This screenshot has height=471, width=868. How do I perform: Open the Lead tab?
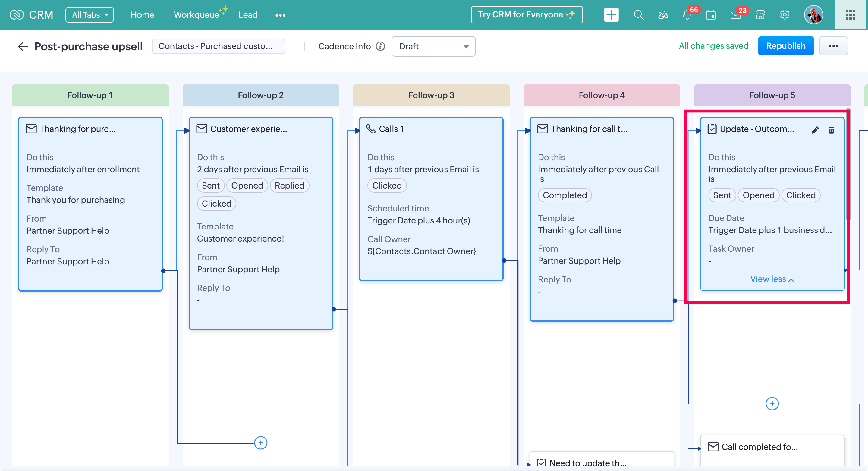(248, 15)
